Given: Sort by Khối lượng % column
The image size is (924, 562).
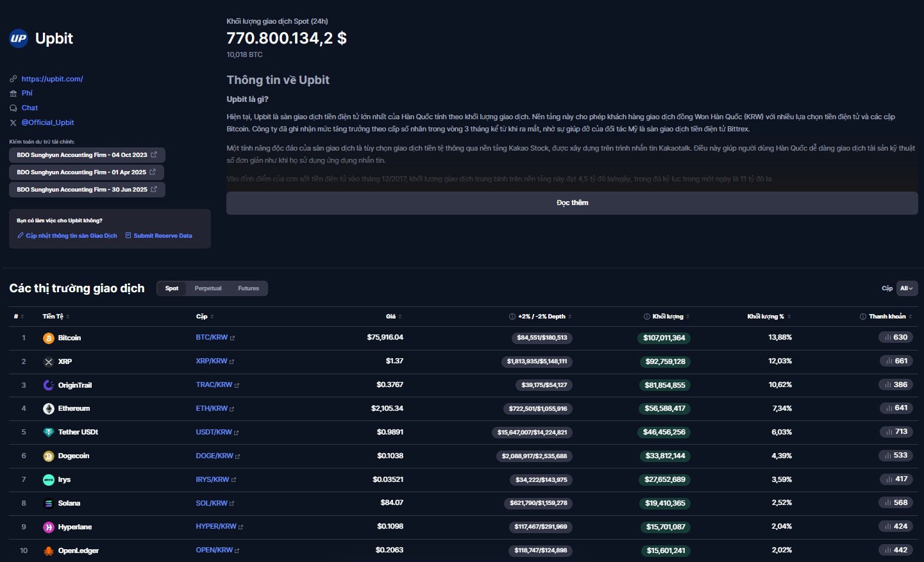Looking at the screenshot, I should pyautogui.click(x=769, y=317).
